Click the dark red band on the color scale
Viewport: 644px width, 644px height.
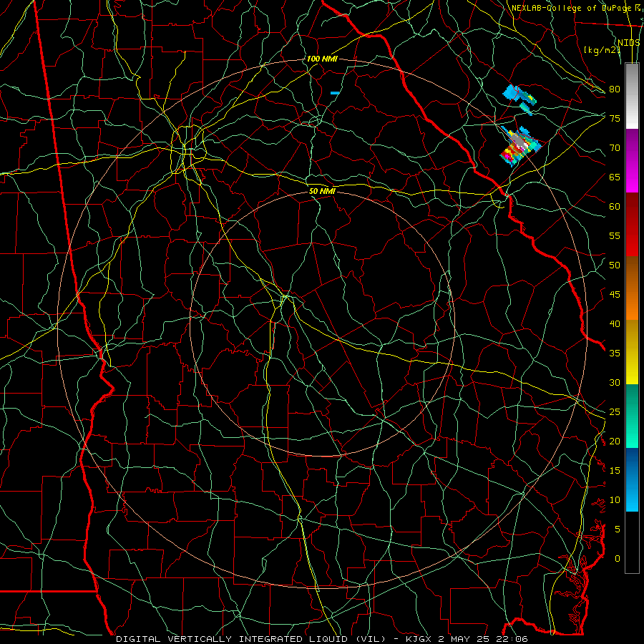tap(632, 224)
